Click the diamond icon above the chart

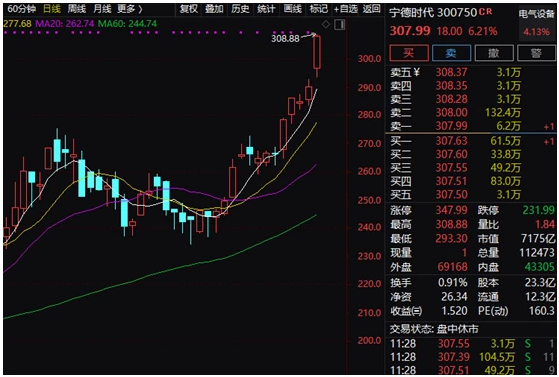click(x=325, y=24)
